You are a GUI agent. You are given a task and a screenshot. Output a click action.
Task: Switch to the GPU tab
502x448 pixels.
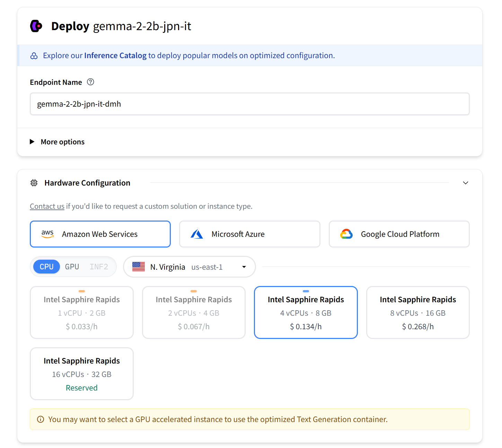(72, 267)
